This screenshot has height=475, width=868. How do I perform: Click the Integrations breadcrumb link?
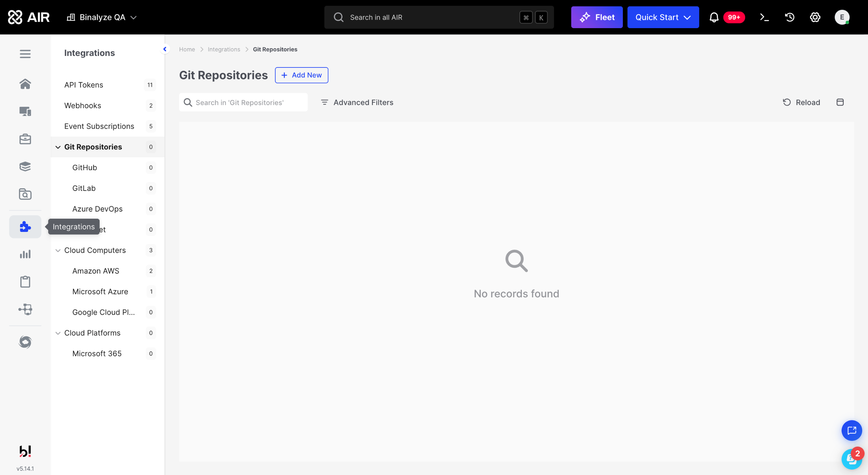click(224, 50)
